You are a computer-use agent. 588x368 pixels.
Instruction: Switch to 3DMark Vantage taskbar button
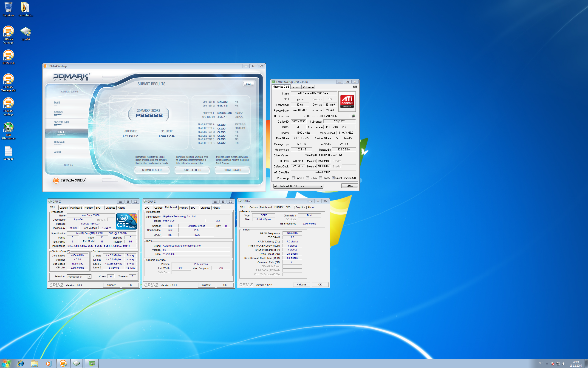pyautogui.click(x=63, y=363)
